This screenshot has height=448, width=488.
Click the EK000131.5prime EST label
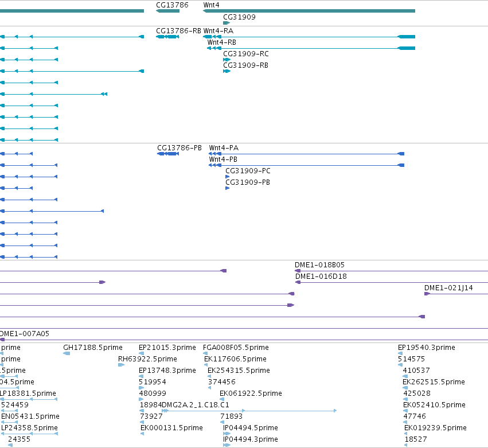point(172,428)
